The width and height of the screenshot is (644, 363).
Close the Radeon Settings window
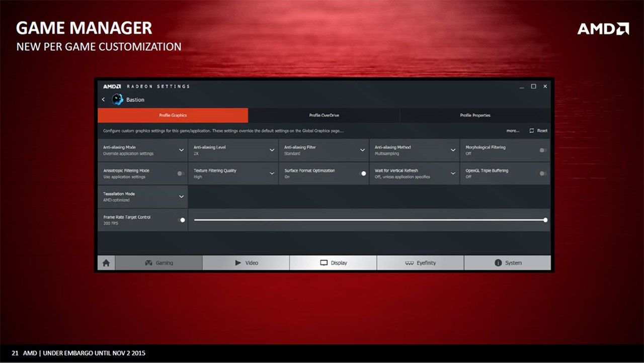[545, 86]
